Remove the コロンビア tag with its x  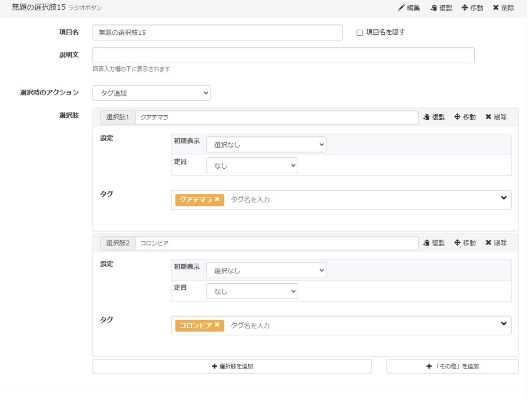coord(217,325)
